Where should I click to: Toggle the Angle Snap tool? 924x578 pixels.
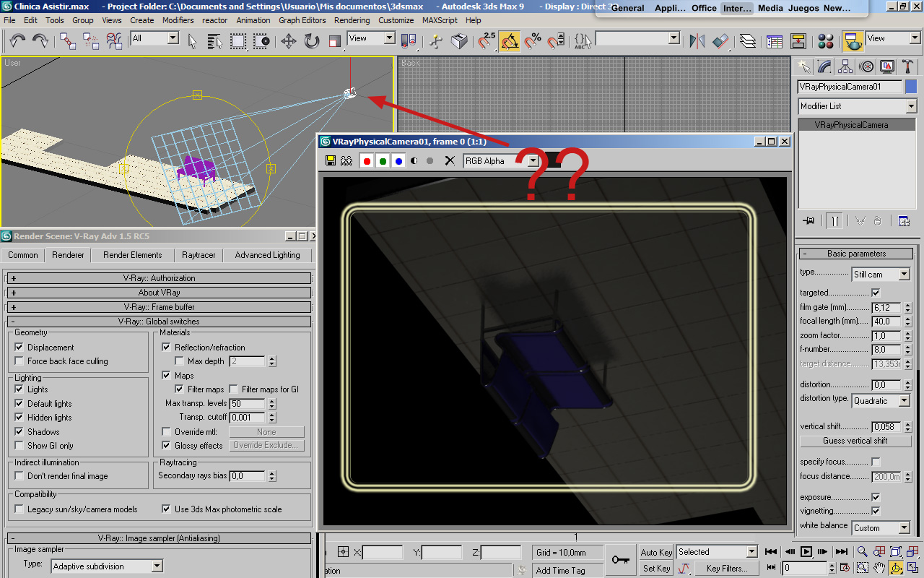tap(510, 40)
